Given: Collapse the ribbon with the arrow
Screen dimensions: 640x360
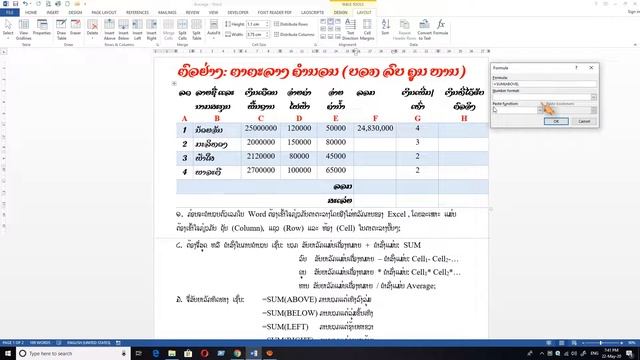Looking at the screenshot, I should coord(635,44).
